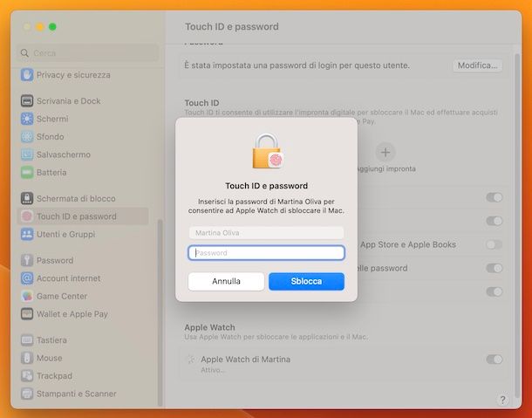Click the Trackpad icon
The height and width of the screenshot is (418, 532).
(27, 376)
